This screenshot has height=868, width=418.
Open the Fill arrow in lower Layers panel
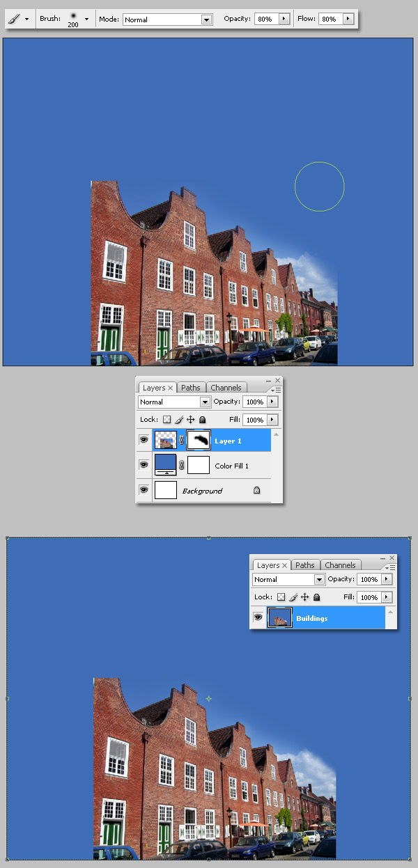[x=387, y=597]
